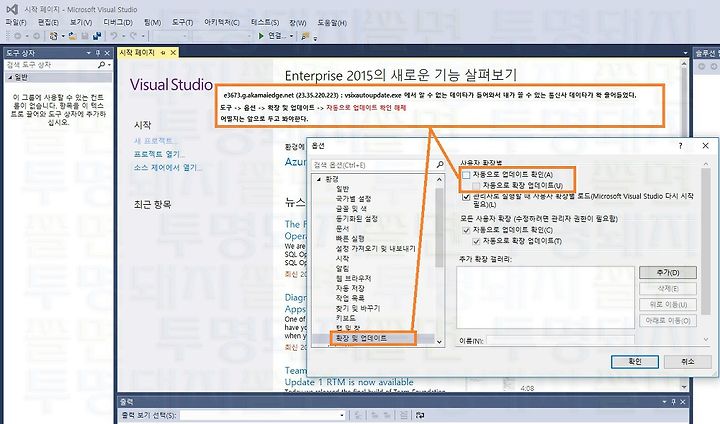Uncheck the per-user extensions load (L) checkbox
The width and height of the screenshot is (720, 424).
(467, 197)
